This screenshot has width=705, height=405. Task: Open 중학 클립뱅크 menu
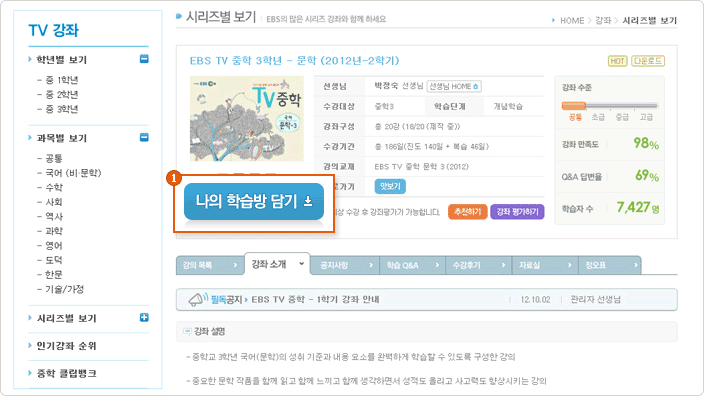coord(66,373)
